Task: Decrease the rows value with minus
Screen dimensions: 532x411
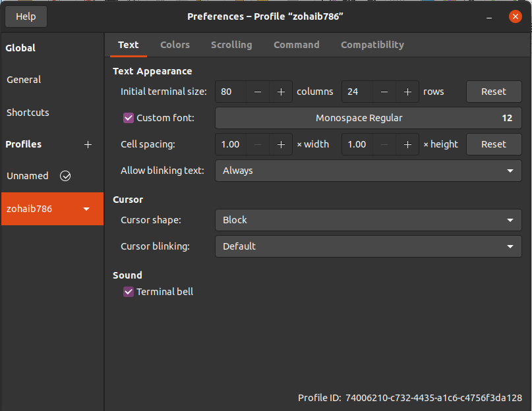Action: coord(384,92)
